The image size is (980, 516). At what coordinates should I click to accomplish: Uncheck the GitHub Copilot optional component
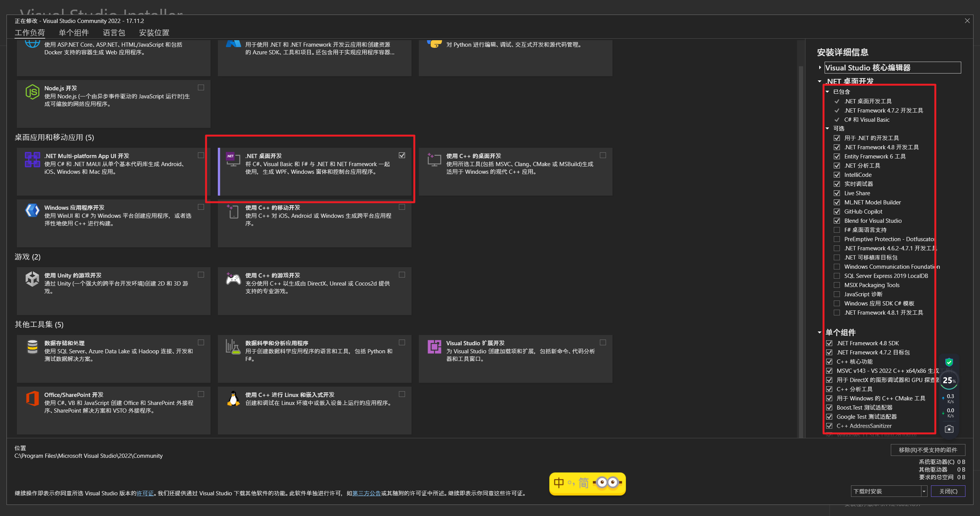coord(837,212)
